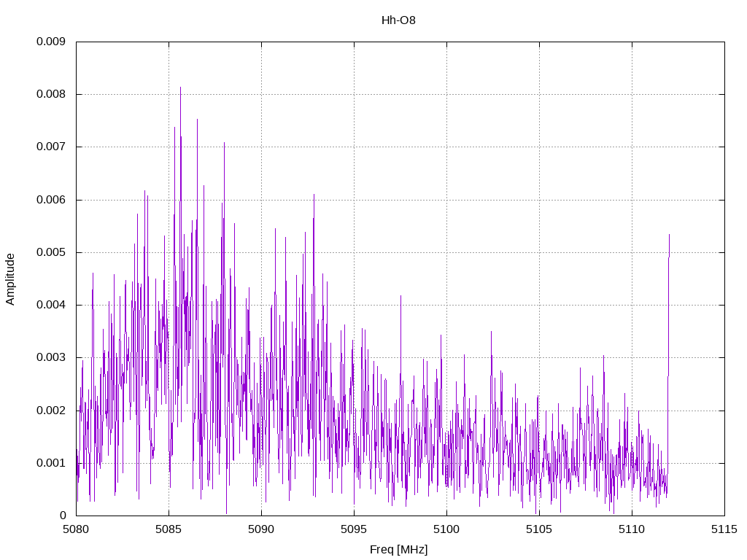The height and width of the screenshot is (560, 747).
Task: Click the 0.004 y-axis tick label
Action: coord(51,305)
